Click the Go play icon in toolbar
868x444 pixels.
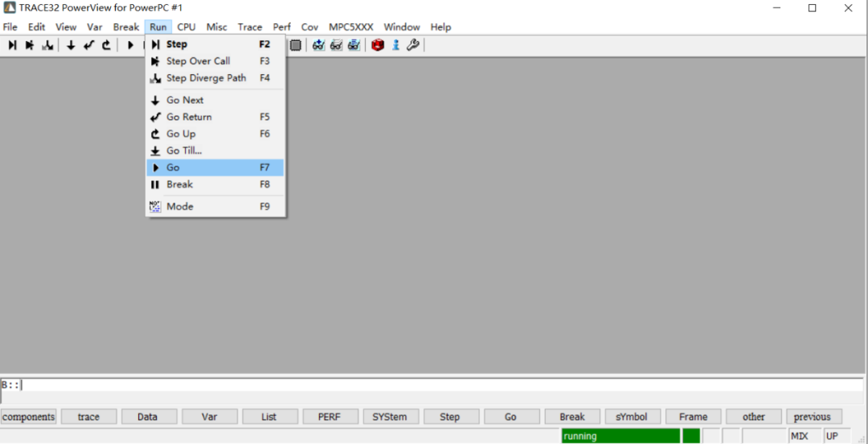click(x=130, y=45)
